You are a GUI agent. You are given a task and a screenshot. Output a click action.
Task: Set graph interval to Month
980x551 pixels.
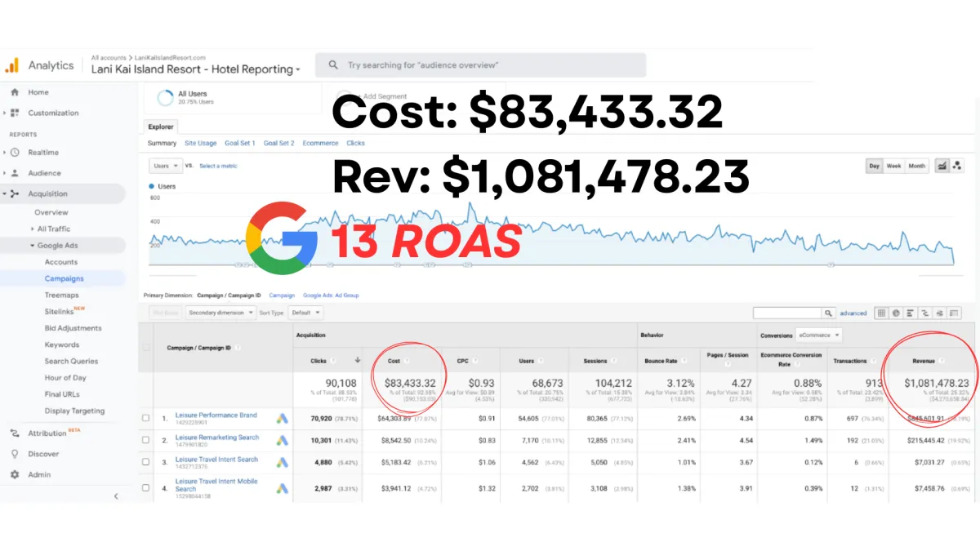(917, 166)
